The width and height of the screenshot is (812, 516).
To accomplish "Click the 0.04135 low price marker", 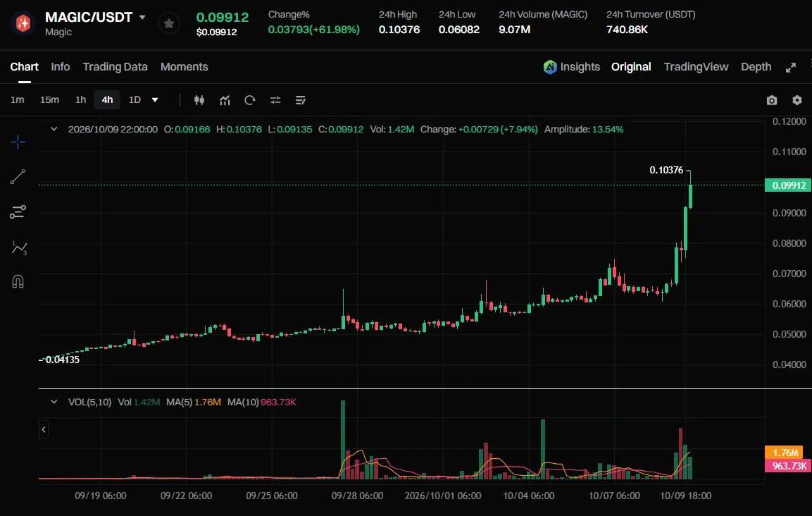I will click(x=63, y=360).
